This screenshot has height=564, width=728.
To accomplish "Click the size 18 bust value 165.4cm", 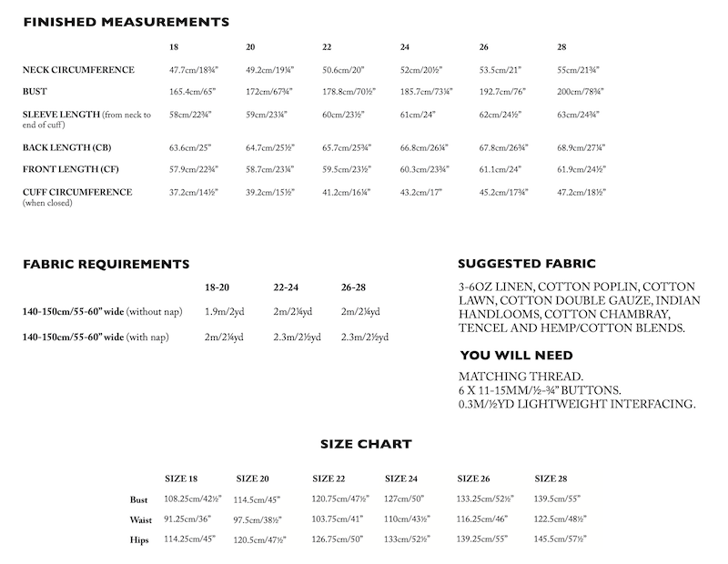I will pyautogui.click(x=193, y=93).
